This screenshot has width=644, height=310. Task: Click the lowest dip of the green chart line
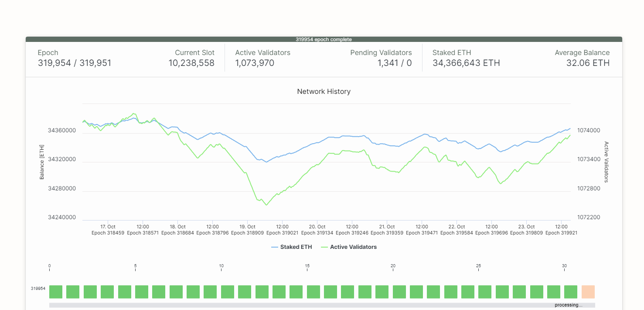click(266, 205)
